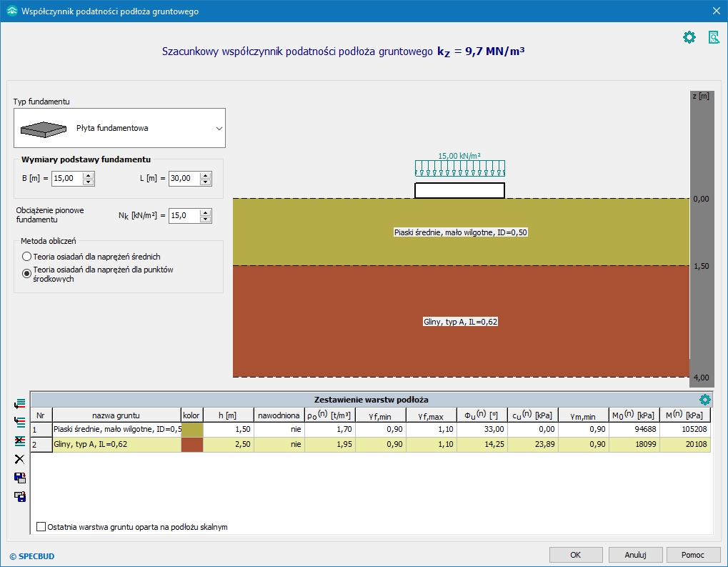Click the Anuluj button

pos(635,555)
